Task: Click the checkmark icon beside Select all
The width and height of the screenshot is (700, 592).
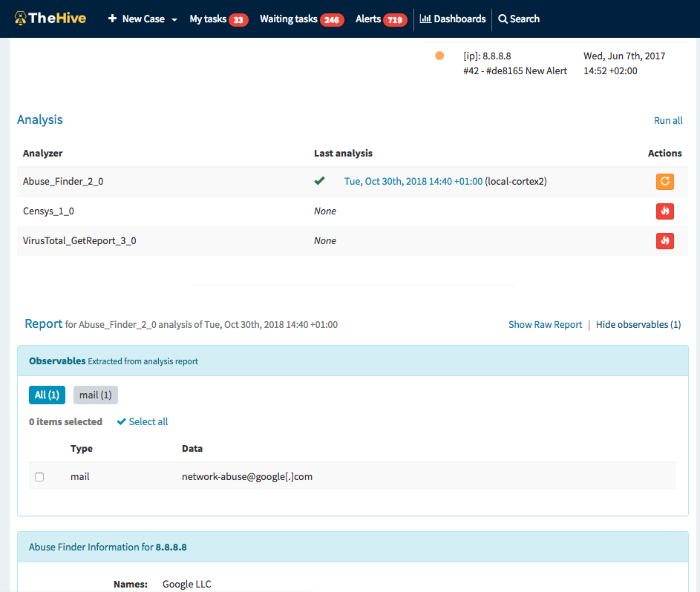Action: [122, 421]
